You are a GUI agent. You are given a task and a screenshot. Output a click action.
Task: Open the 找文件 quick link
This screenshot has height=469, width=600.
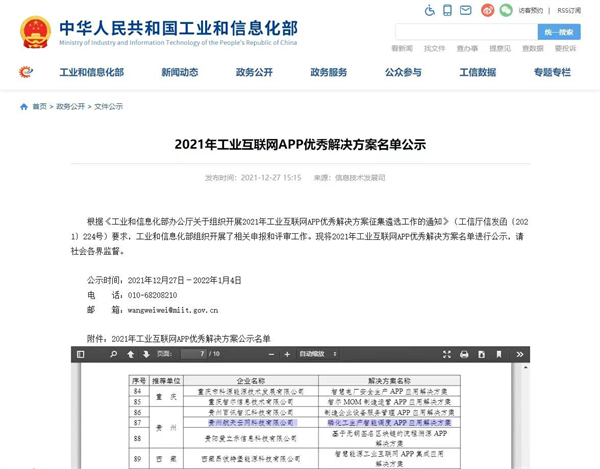(435, 48)
